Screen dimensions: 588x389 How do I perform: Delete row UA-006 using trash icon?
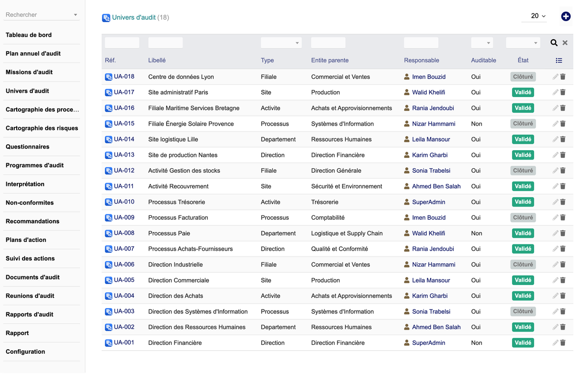tap(563, 264)
